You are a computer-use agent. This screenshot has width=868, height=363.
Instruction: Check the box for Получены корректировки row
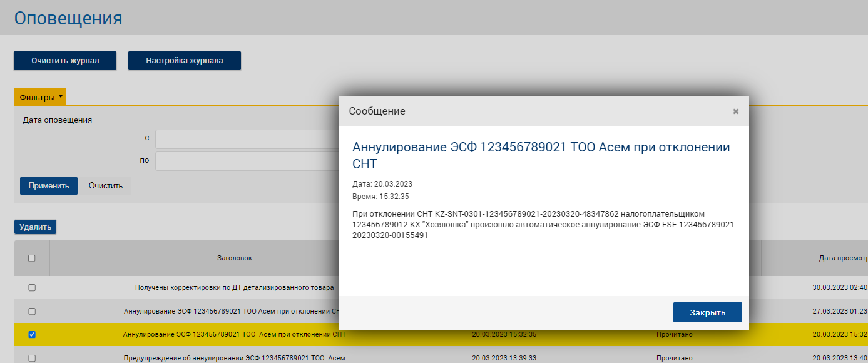pos(32,288)
